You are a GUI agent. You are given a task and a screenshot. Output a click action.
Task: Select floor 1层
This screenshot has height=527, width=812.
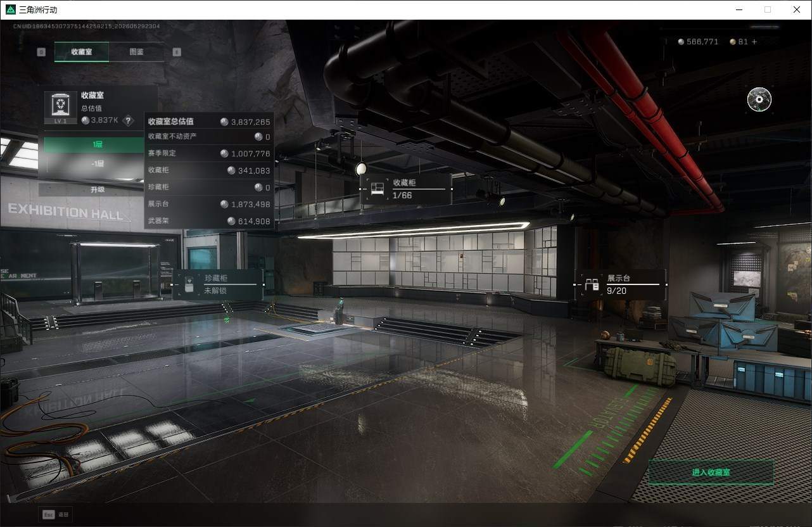98,144
